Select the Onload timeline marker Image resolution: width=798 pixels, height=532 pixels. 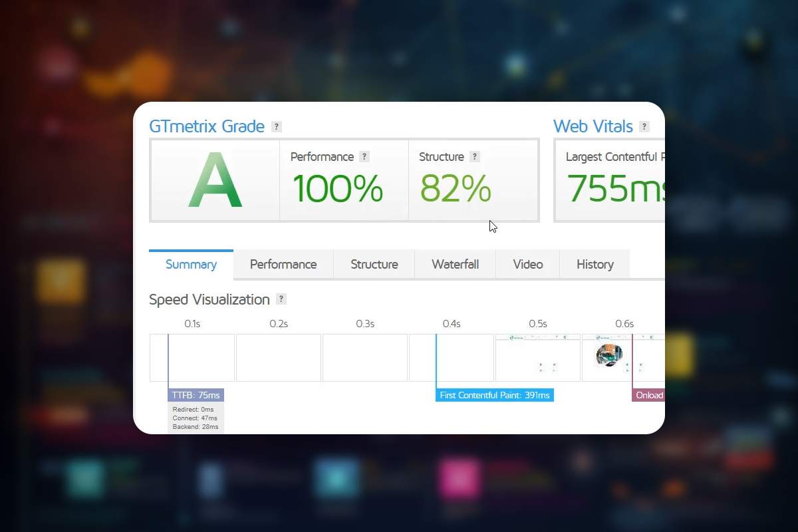coord(648,395)
